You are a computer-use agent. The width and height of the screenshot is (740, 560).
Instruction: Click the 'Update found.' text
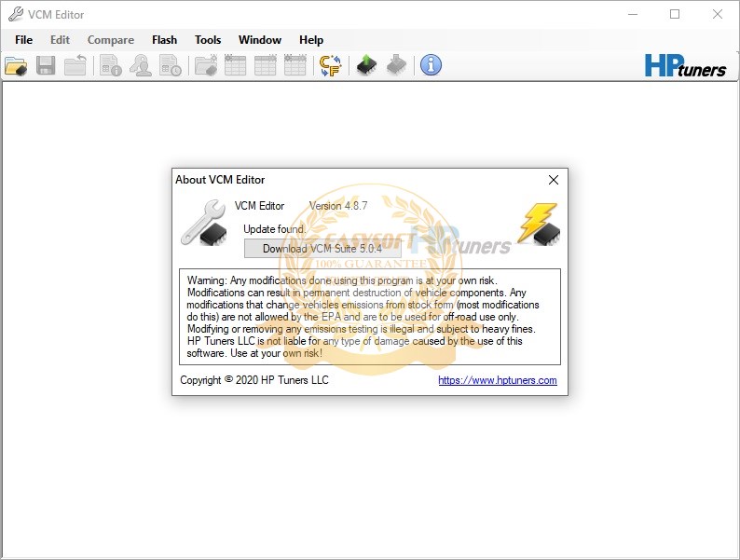coord(274,229)
